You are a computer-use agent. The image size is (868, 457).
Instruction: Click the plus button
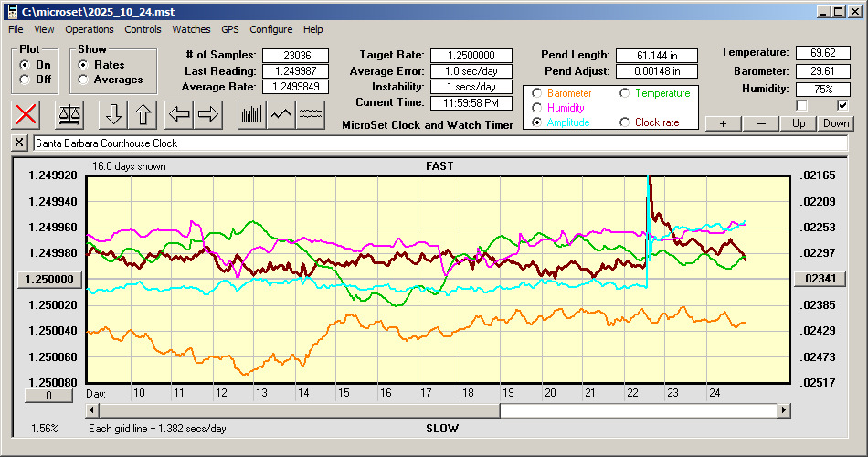723,123
